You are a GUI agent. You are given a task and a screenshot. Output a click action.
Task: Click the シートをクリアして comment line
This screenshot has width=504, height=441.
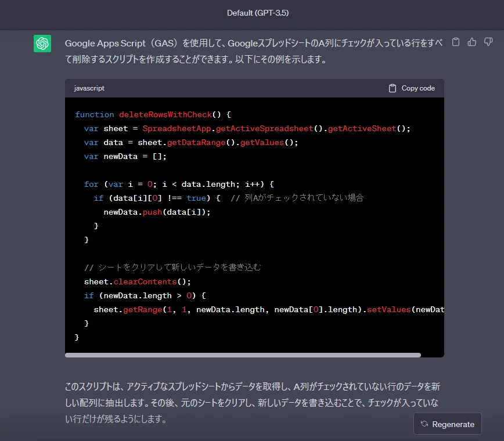point(172,268)
